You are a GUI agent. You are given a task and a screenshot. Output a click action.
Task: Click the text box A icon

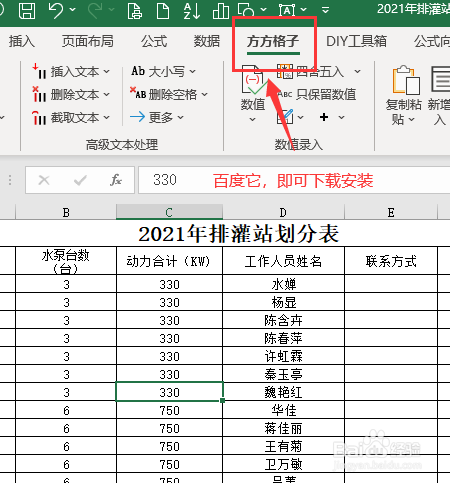[x=287, y=10]
